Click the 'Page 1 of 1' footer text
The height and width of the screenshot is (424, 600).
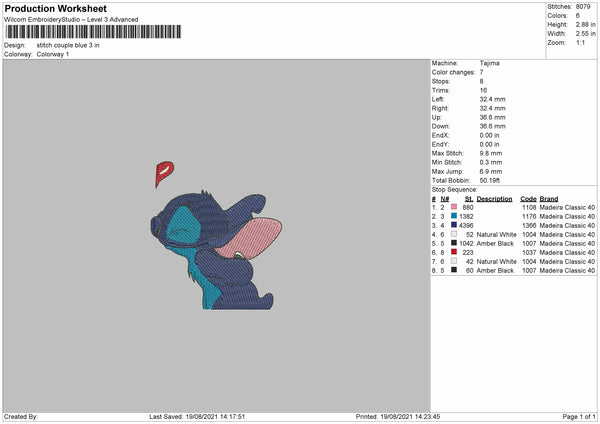(579, 417)
